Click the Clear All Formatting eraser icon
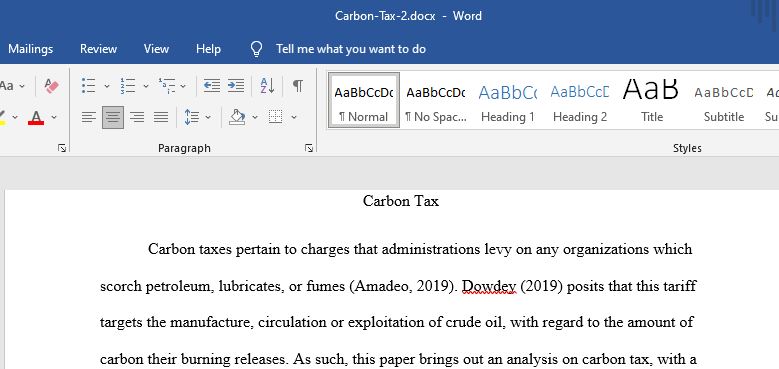This screenshot has width=779, height=369. pyautogui.click(x=51, y=86)
